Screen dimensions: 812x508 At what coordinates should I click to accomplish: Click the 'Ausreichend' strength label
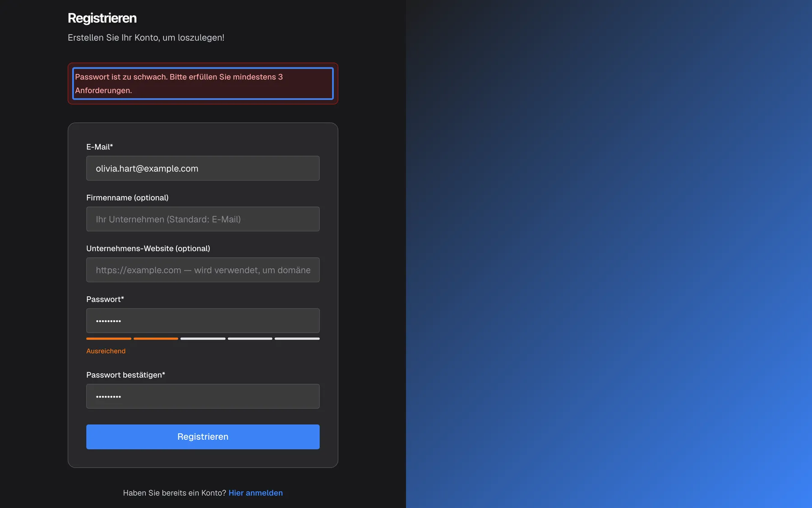tap(106, 351)
